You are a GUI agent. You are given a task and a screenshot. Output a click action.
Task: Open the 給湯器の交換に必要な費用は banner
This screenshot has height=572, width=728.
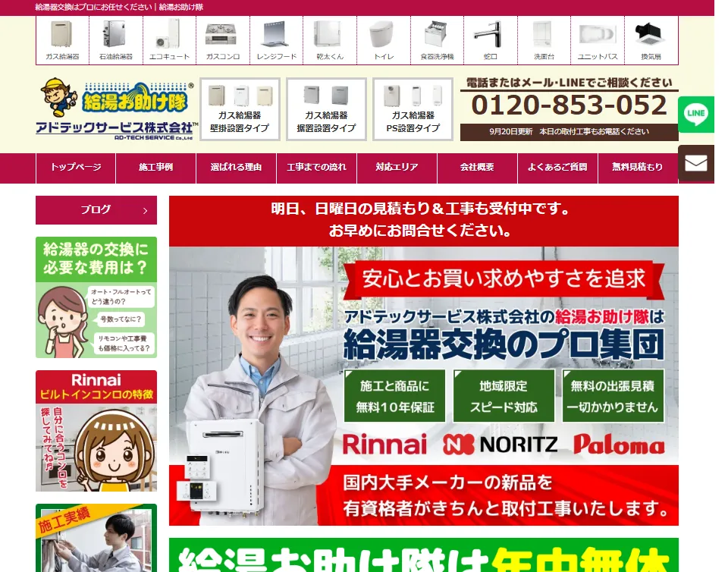click(96, 297)
